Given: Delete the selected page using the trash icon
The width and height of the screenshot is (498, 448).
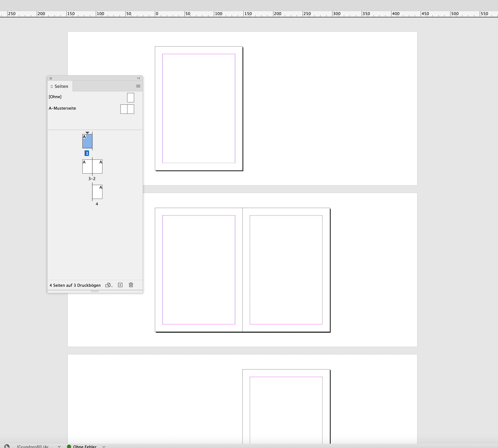Looking at the screenshot, I should tap(131, 285).
